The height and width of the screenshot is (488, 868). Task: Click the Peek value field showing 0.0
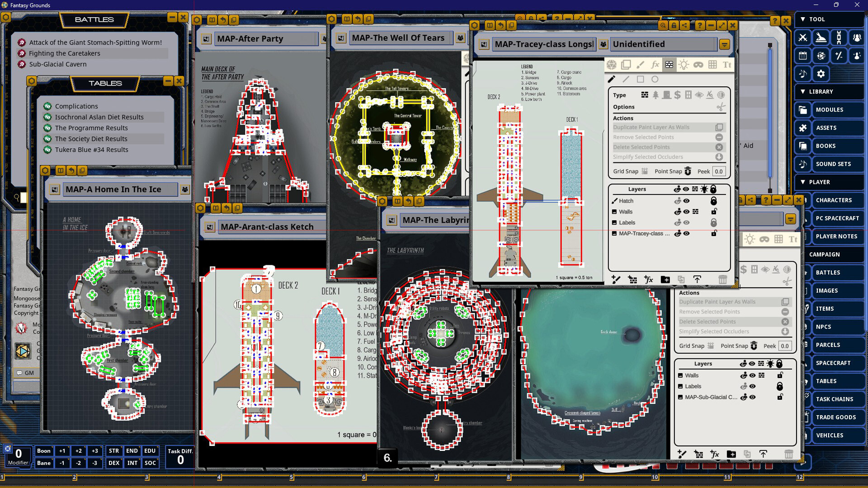tap(718, 171)
